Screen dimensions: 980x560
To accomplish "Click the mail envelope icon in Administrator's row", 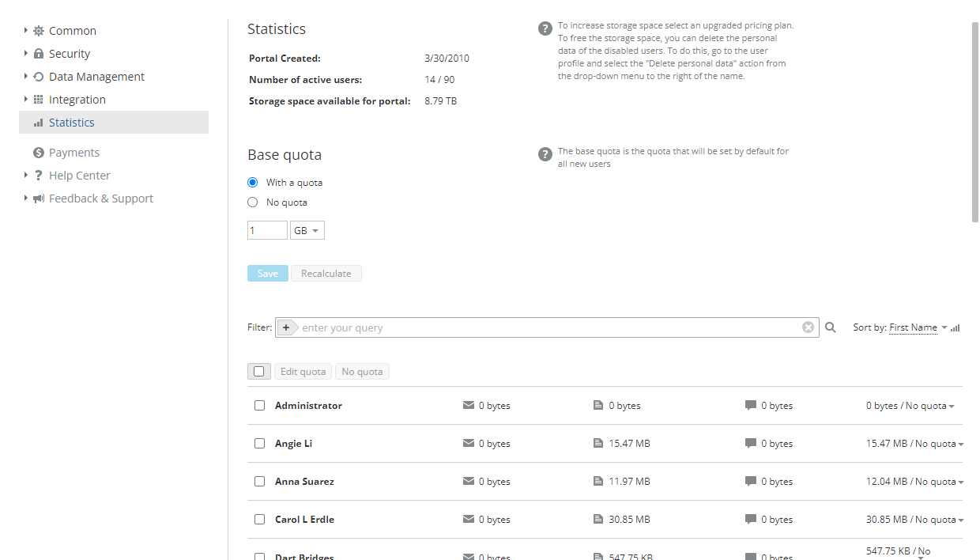I will pyautogui.click(x=468, y=405).
